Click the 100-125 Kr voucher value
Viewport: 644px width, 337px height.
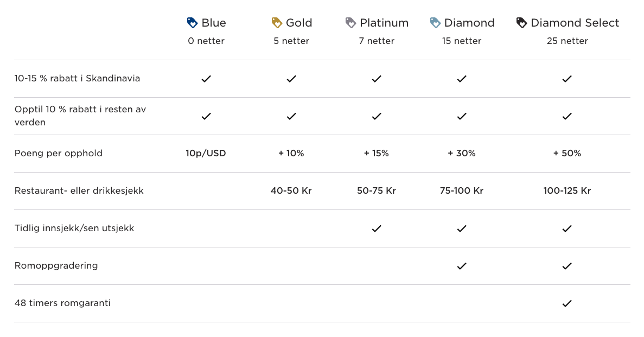[x=567, y=190]
